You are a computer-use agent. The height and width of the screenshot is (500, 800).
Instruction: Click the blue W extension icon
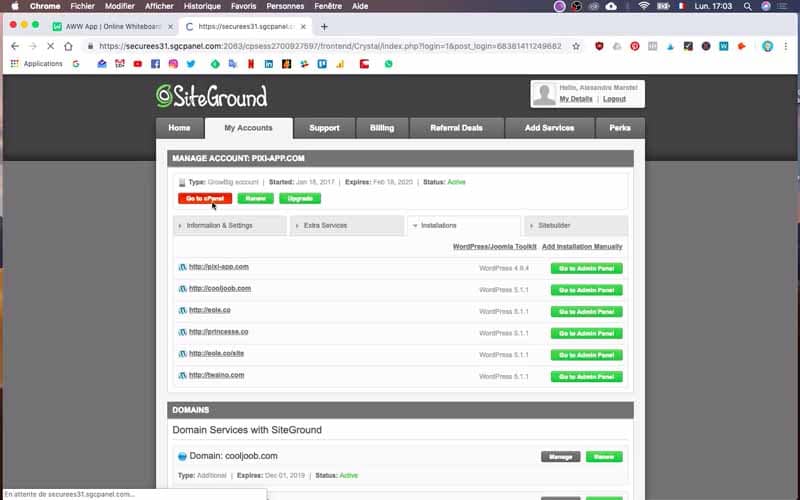point(723,46)
